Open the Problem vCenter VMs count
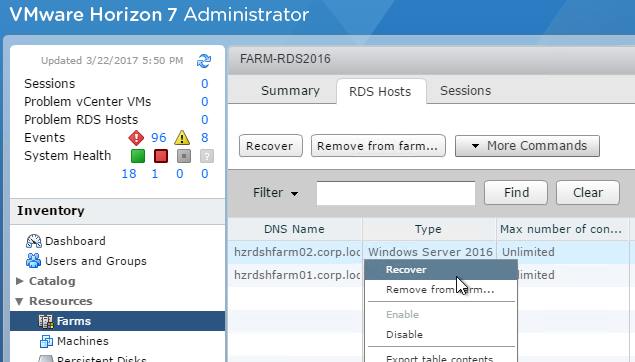Image resolution: width=635 pixels, height=362 pixels. (205, 102)
